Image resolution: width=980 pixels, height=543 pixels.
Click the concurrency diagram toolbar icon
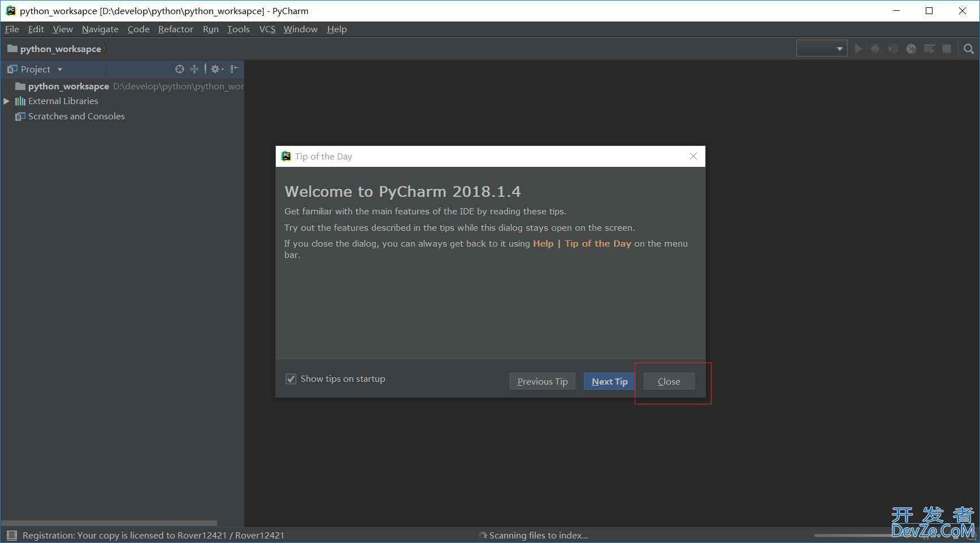coord(929,49)
